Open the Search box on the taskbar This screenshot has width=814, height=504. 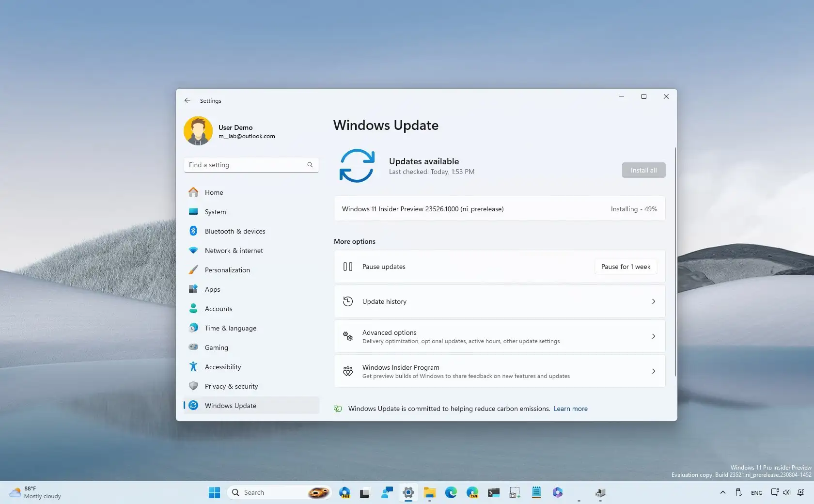coord(271,492)
